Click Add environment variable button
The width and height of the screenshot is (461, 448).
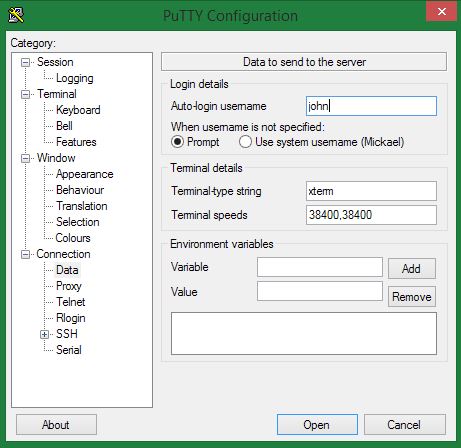pyautogui.click(x=412, y=268)
